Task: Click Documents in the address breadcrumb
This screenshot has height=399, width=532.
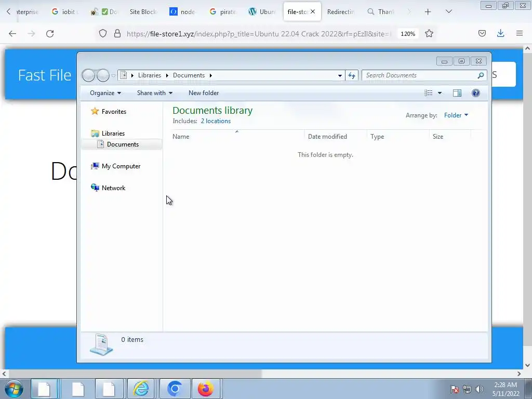Action: 189,75
